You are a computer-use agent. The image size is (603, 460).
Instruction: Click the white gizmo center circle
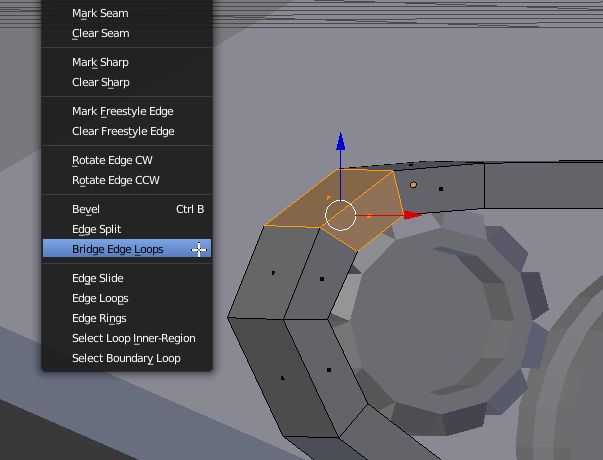pyautogui.click(x=340, y=215)
